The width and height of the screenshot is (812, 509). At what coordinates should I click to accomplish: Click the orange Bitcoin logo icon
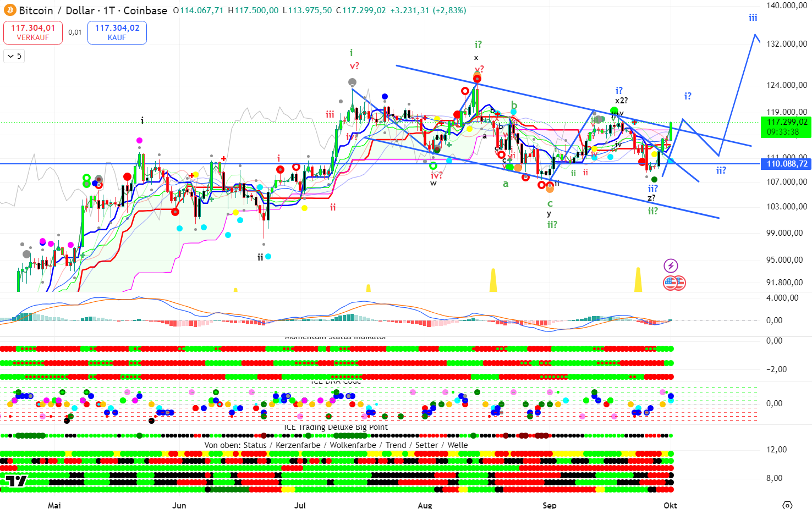[x=9, y=10]
